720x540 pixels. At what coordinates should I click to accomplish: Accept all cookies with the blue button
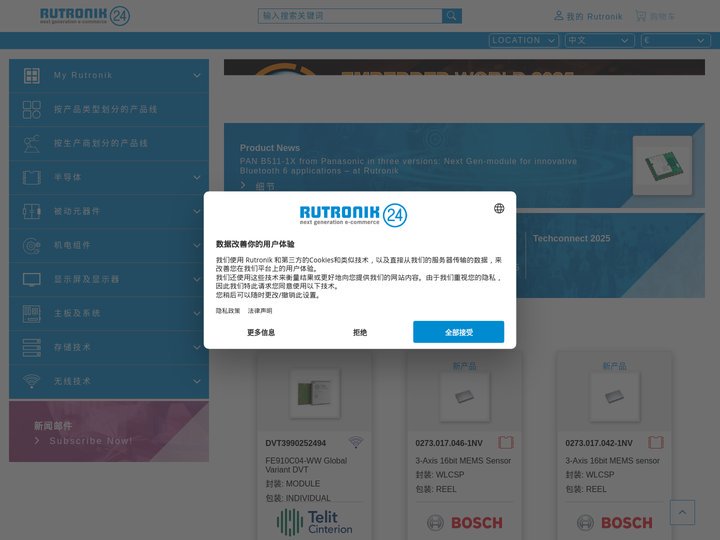[458, 332]
